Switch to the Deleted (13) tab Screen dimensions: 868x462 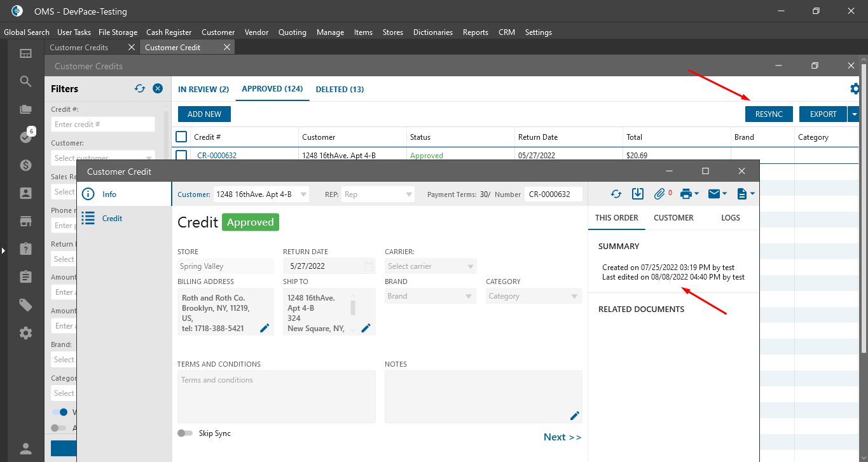340,90
